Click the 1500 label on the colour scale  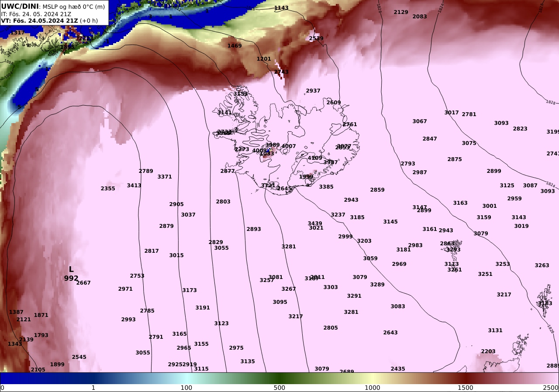click(x=466, y=388)
